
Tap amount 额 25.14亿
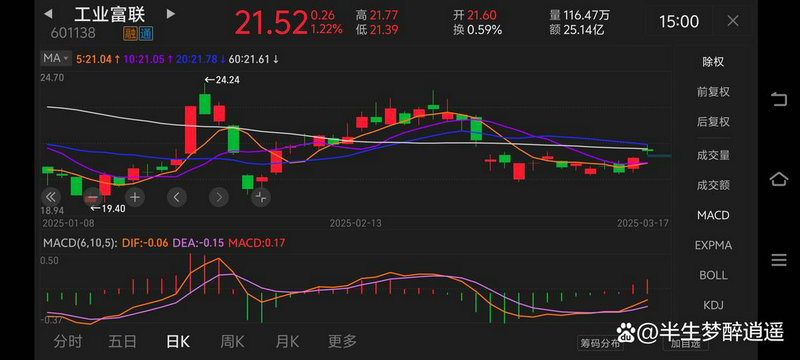point(577,30)
